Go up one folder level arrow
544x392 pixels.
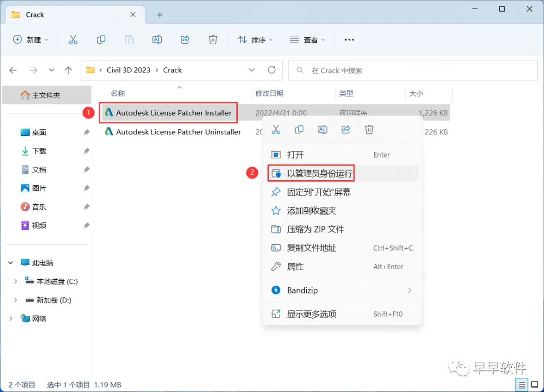pyautogui.click(x=69, y=70)
